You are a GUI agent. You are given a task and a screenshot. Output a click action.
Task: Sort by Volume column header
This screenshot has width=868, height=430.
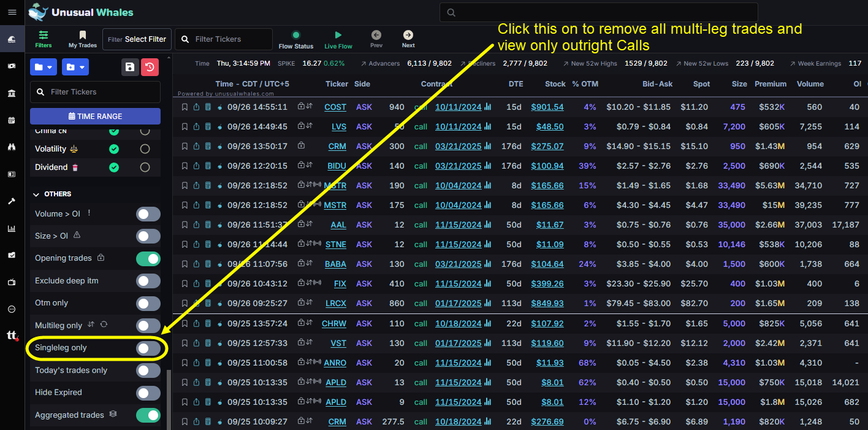(810, 84)
